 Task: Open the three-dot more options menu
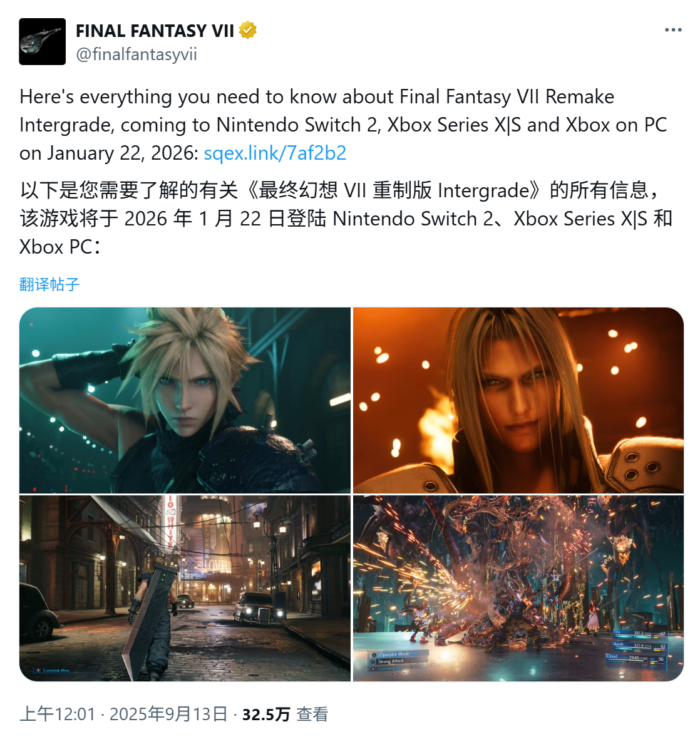tap(673, 30)
